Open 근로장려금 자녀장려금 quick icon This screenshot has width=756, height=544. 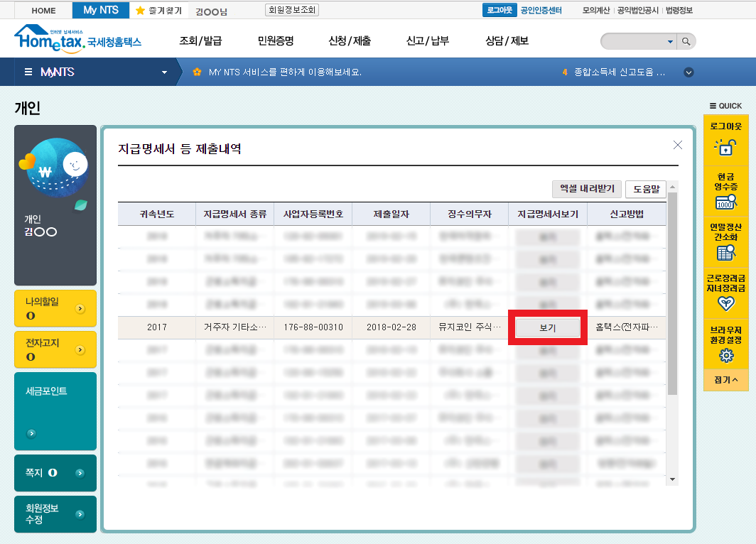point(725,304)
